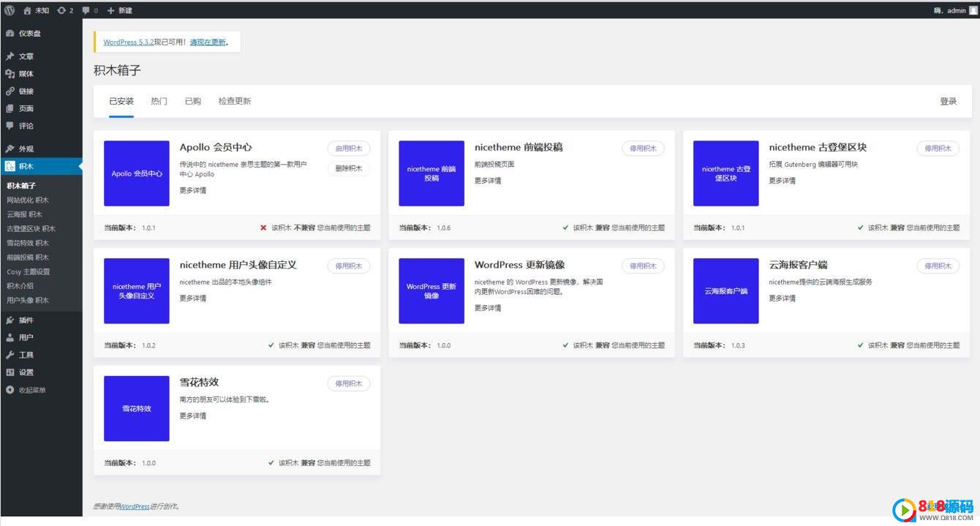980x526 pixels.
Task: Select the 积木 menu in sidebar
Action: point(41,166)
